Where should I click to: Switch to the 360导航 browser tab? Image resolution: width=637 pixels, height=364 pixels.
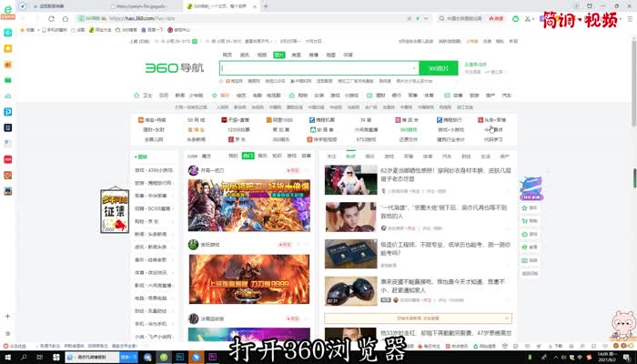tap(218, 5)
